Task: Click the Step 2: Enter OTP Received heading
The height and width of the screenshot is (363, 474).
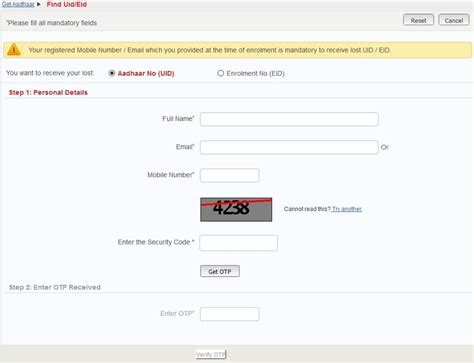Action: 55,287
